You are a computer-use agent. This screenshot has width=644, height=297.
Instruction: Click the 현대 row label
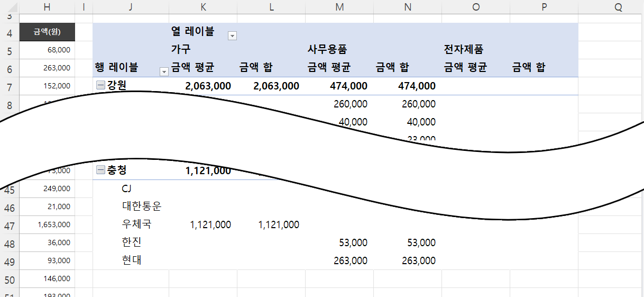131,260
